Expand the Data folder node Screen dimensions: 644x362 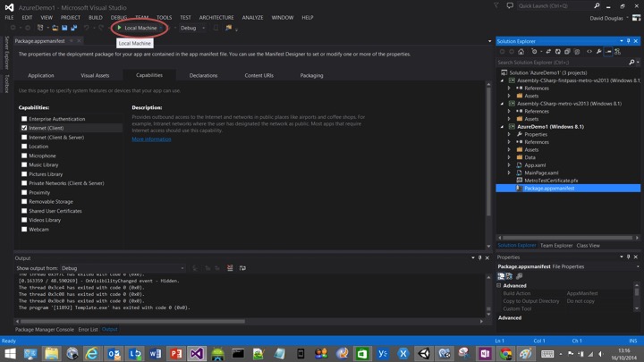click(509, 157)
